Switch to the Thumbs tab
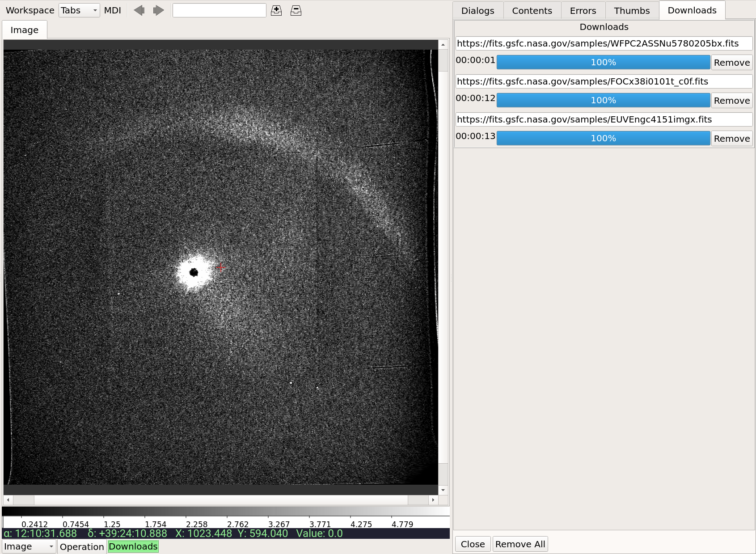The height and width of the screenshot is (554, 756). [632, 10]
